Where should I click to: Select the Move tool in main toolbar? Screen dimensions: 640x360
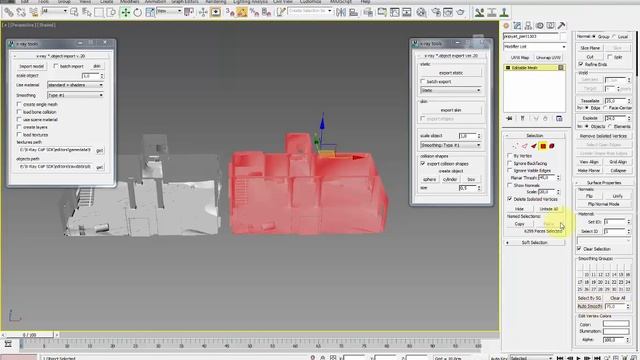125,13
